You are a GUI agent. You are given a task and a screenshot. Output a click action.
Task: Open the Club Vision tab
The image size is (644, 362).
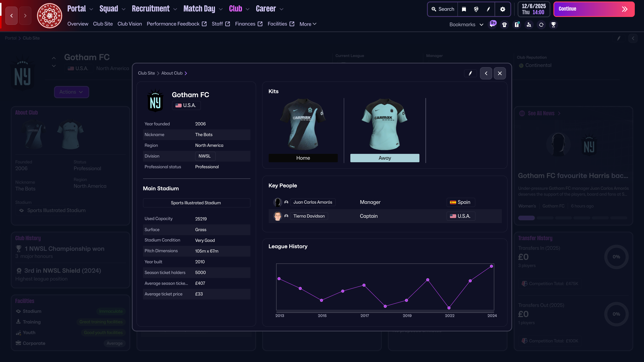coord(129,24)
